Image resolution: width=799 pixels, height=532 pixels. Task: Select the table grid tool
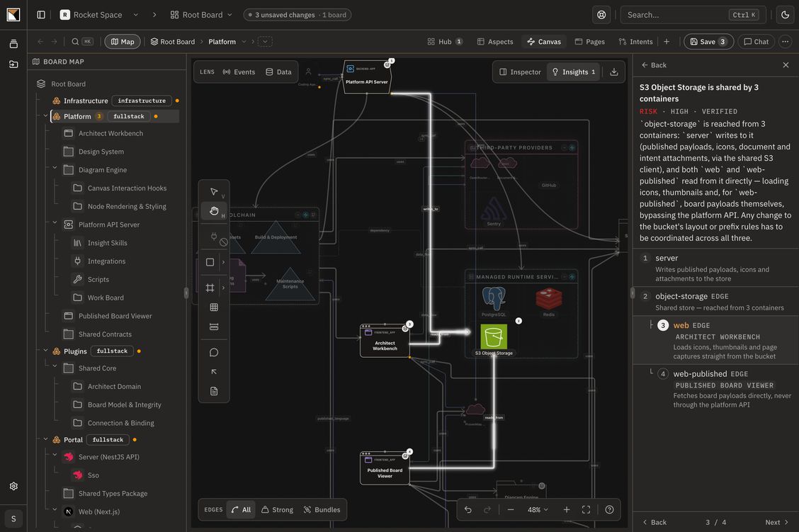(214, 307)
